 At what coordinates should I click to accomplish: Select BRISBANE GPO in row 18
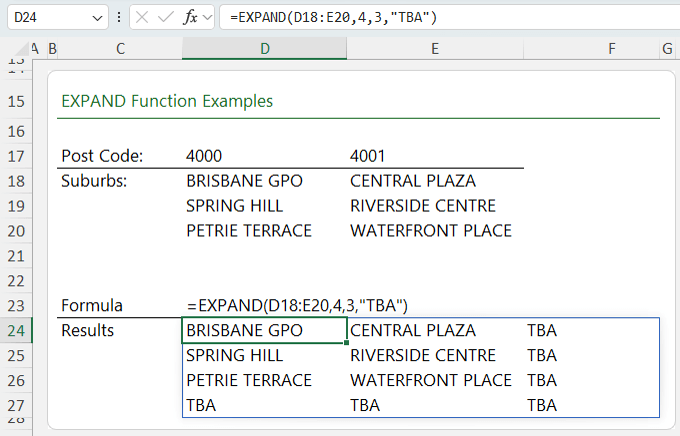point(244,181)
